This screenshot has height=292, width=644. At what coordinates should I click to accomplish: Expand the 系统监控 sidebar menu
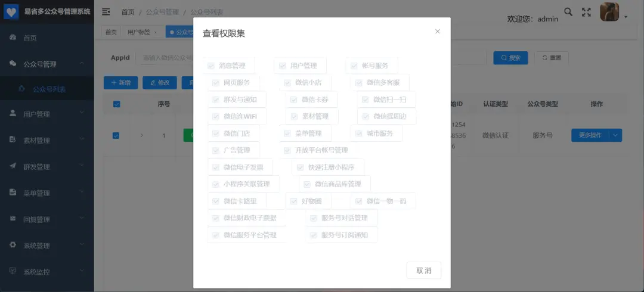pyautogui.click(x=47, y=272)
